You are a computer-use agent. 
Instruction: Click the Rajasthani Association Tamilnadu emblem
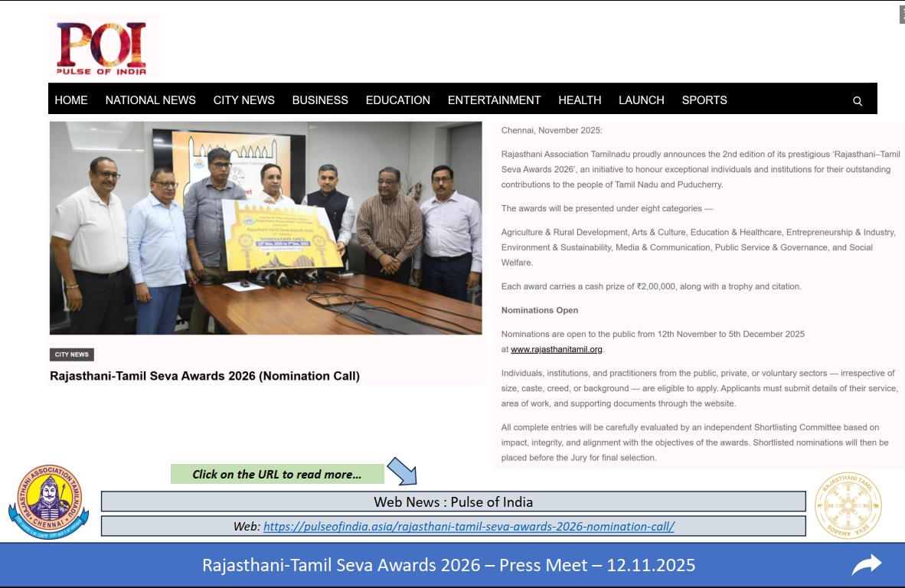click(x=49, y=501)
